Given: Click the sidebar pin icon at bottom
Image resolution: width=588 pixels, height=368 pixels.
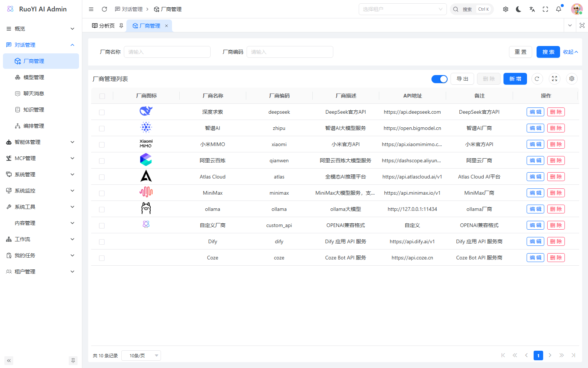Looking at the screenshot, I should pos(73,361).
